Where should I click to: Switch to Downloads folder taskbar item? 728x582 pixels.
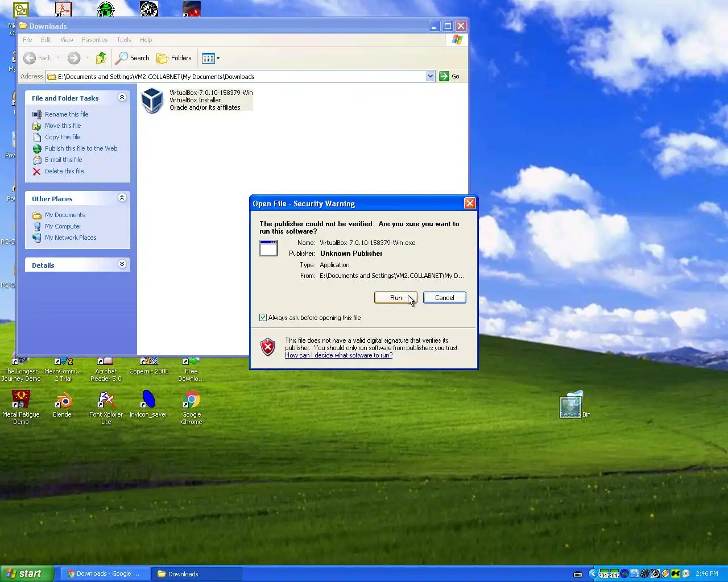tap(197, 573)
